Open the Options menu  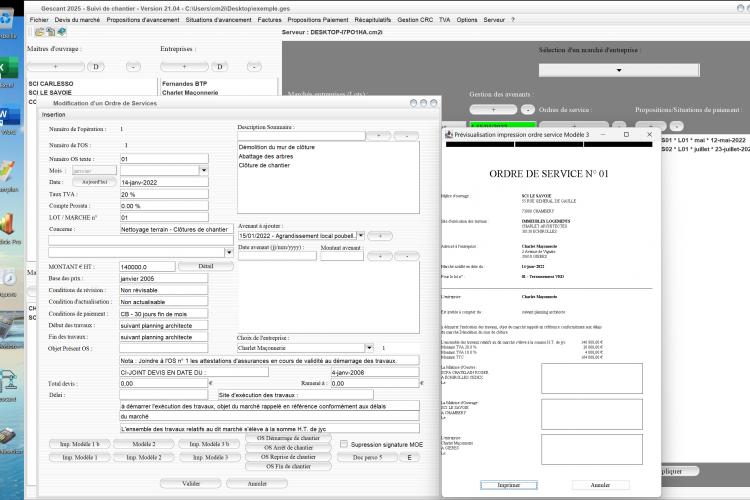pos(467,20)
